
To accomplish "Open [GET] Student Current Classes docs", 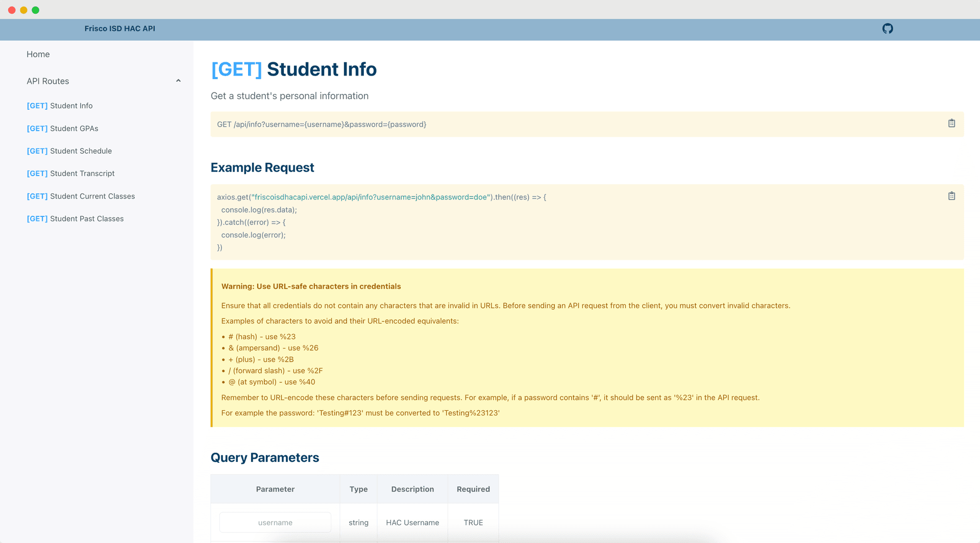I will pyautogui.click(x=81, y=196).
